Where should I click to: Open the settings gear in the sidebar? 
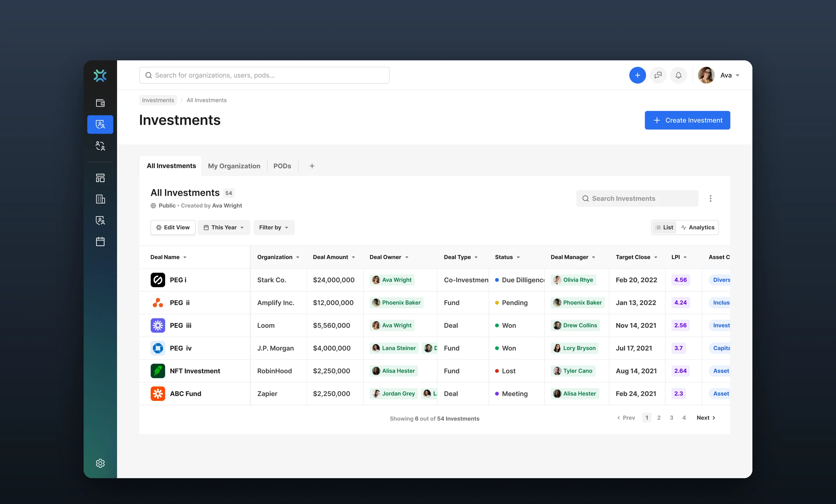click(100, 463)
